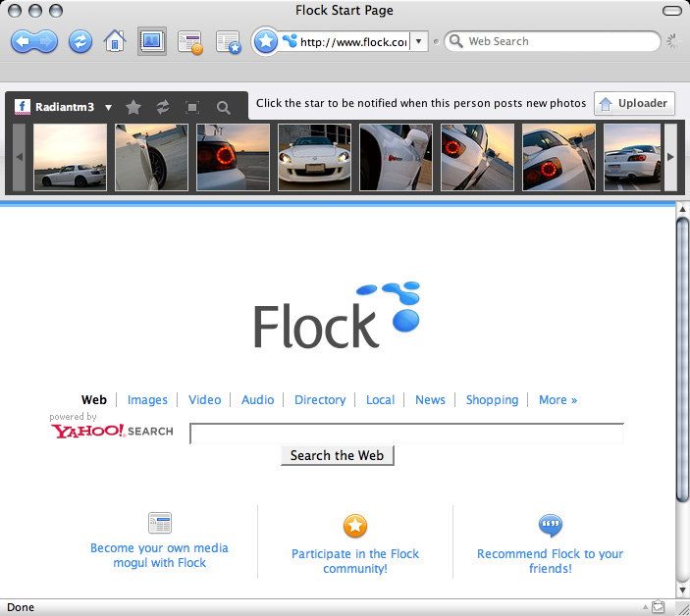The height and width of the screenshot is (616, 690).
Task: Switch to Local search tab
Action: pyautogui.click(x=380, y=399)
